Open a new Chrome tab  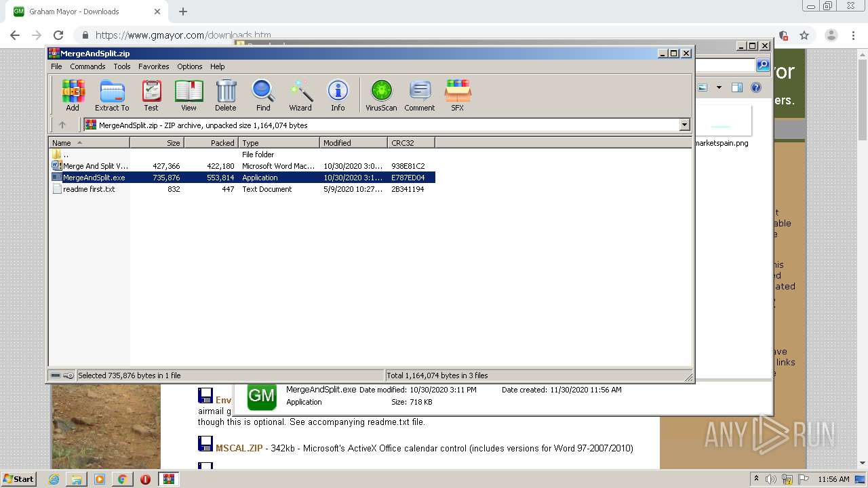(183, 12)
